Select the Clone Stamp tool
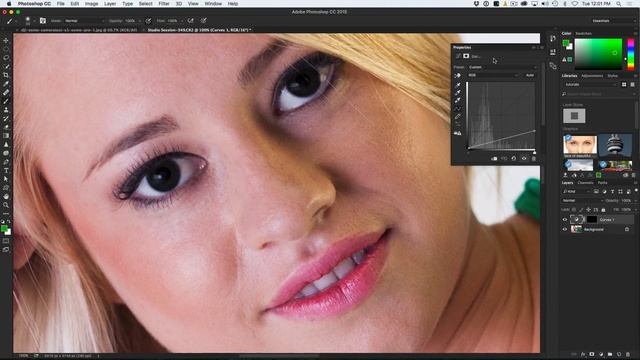Screen dimensions: 640x360 tap(6, 110)
